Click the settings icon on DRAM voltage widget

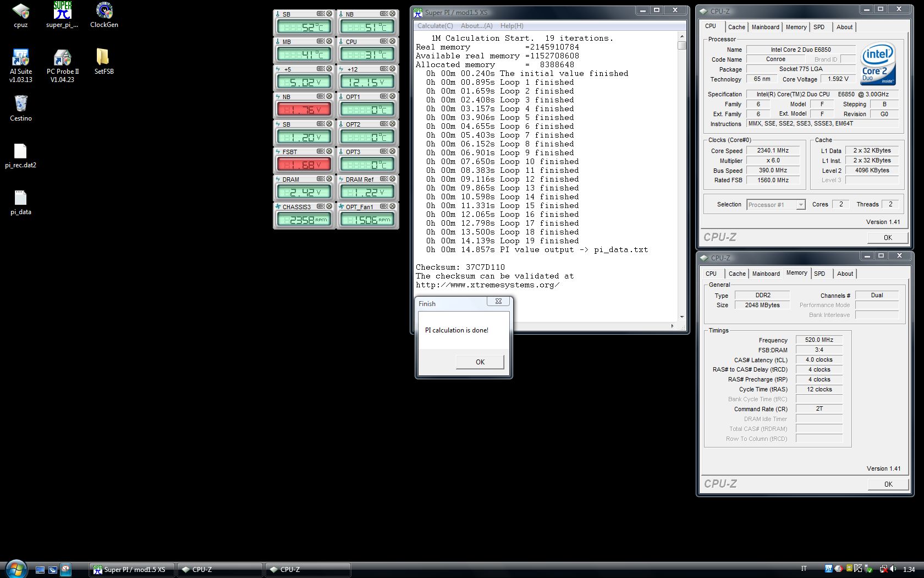(321, 179)
